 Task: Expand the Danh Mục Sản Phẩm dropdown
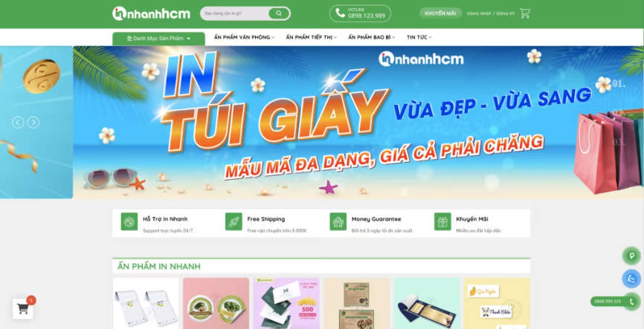tap(158, 39)
